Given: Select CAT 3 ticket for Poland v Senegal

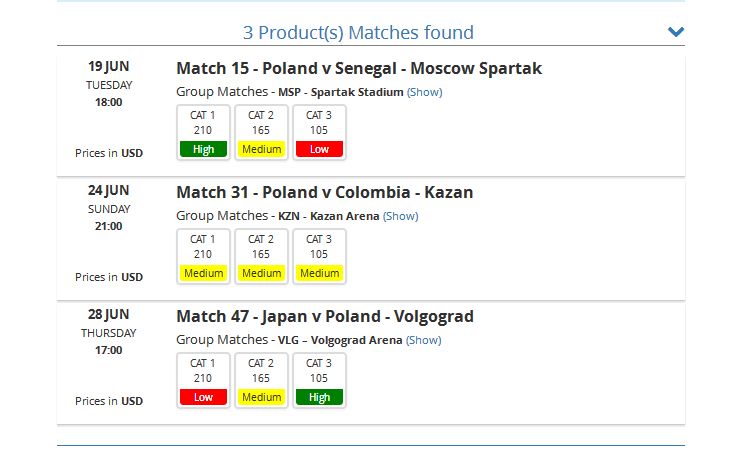Looking at the screenshot, I should (319, 132).
